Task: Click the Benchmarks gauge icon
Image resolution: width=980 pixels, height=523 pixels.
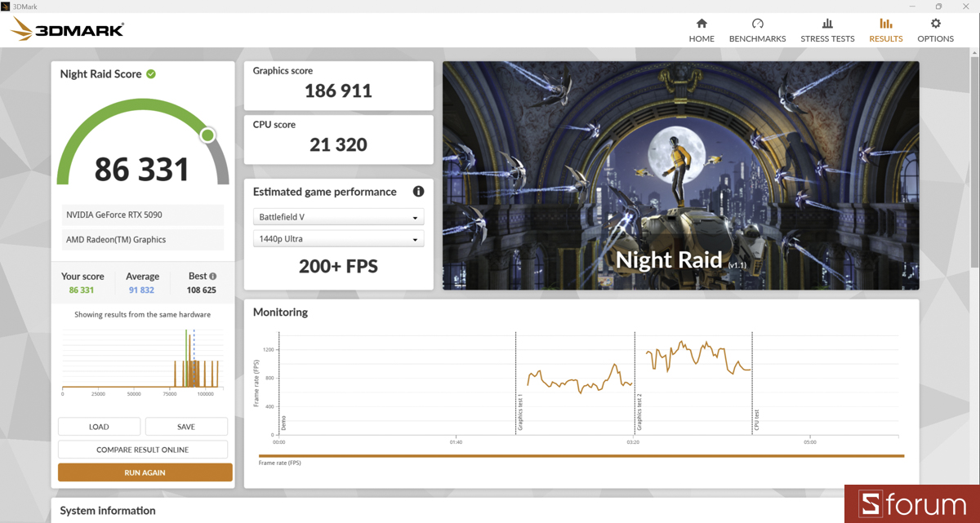Action: pyautogui.click(x=758, y=24)
